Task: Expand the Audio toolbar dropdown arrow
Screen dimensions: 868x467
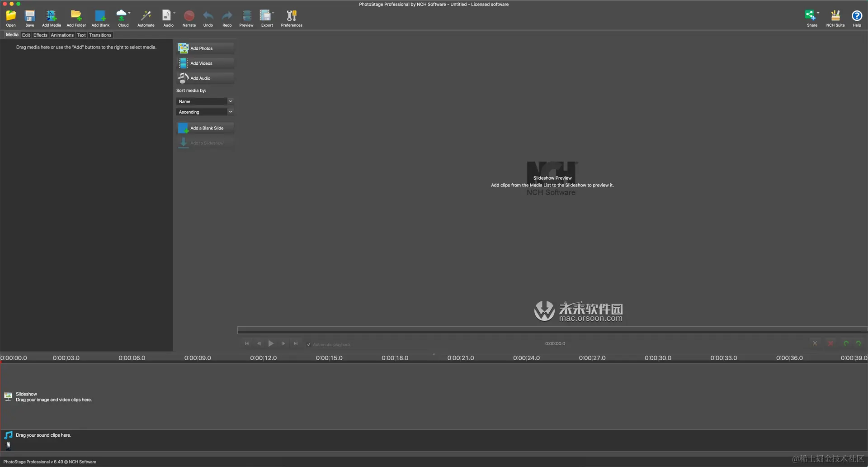Action: point(174,13)
